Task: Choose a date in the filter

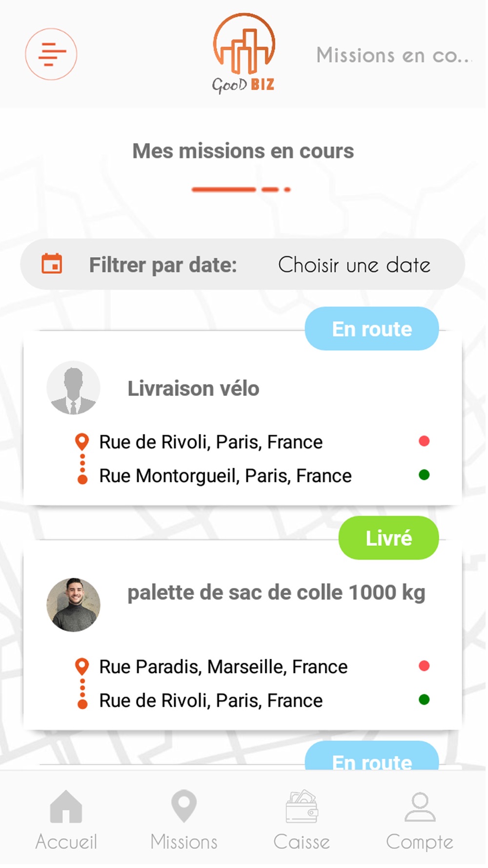Action: [354, 265]
